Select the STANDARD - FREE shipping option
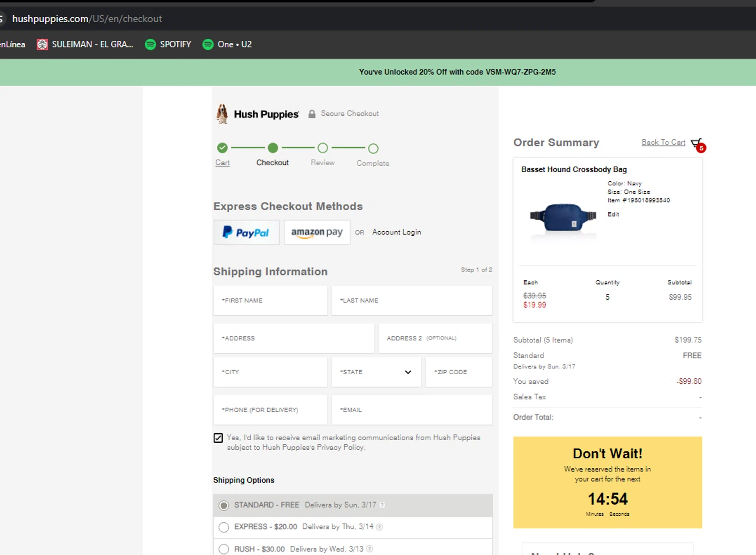This screenshot has width=756, height=555. pos(224,505)
